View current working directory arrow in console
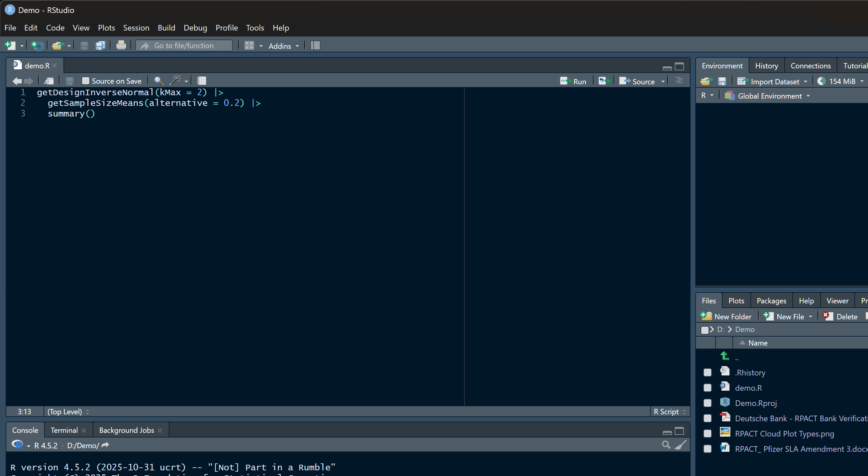Image resolution: width=868 pixels, height=476 pixels. click(x=105, y=445)
